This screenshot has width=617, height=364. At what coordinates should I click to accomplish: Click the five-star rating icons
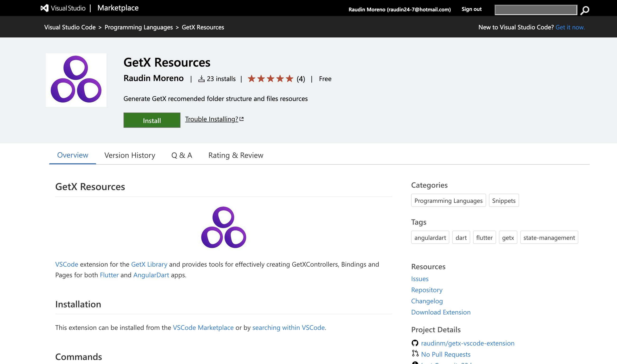click(270, 79)
